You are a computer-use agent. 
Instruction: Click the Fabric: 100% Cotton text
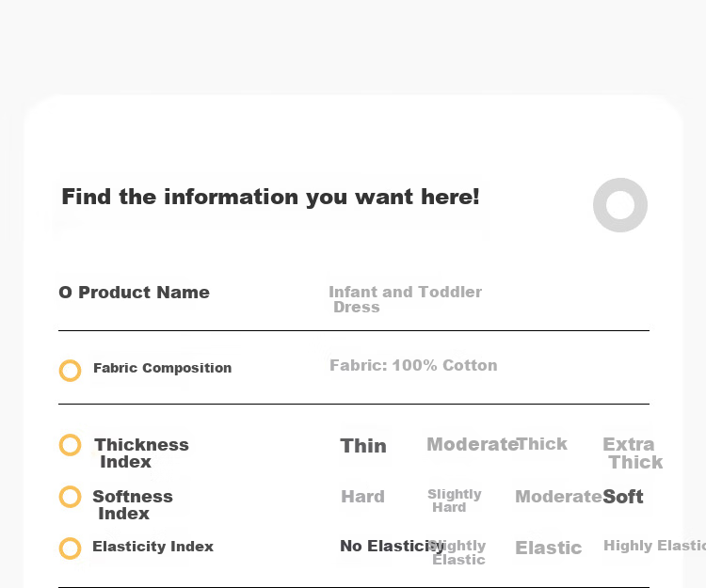414,365
